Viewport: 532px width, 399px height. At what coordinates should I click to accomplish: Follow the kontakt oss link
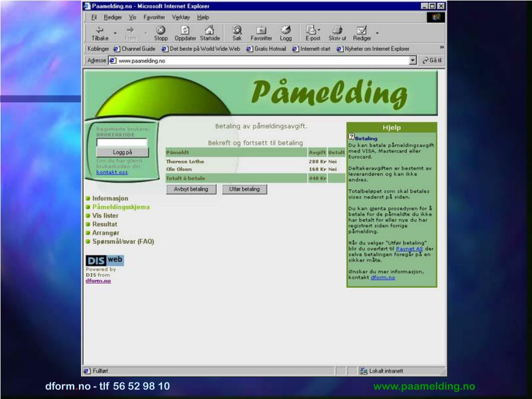[x=112, y=172]
